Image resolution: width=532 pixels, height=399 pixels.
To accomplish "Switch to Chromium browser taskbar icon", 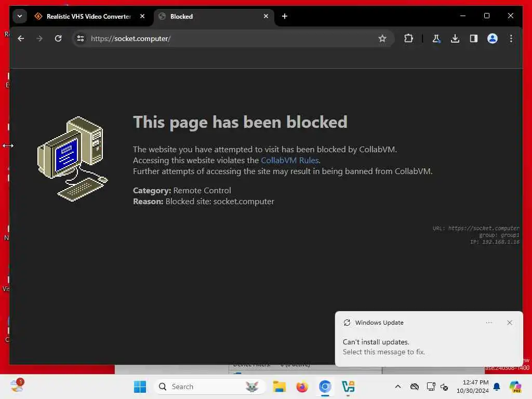I will (325, 387).
